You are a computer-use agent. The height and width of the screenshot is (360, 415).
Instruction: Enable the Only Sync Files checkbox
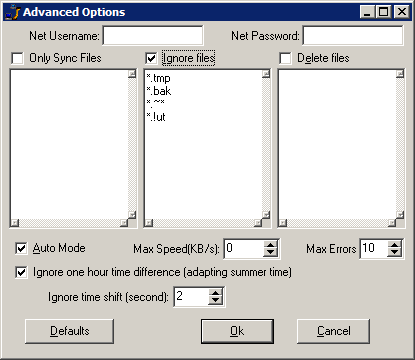click(17, 58)
